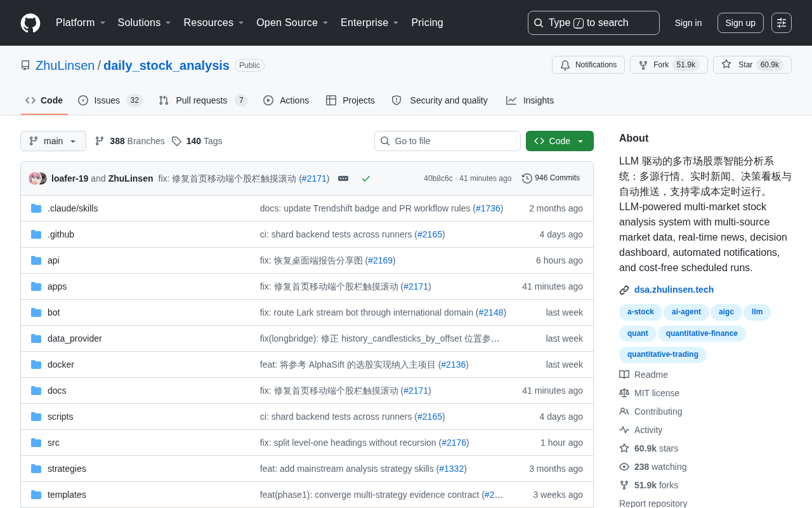The height and width of the screenshot is (508, 812).
Task: Click the link icon beside dsa.zhulinsen.tech
Action: click(624, 290)
